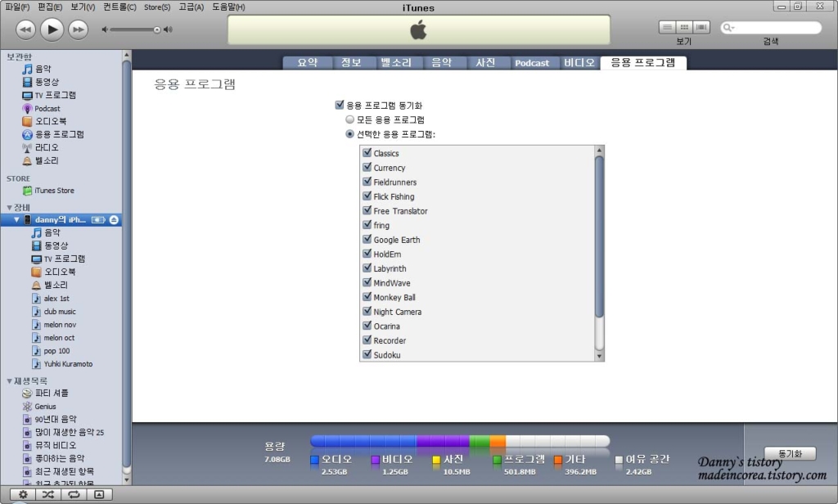Image resolution: width=838 pixels, height=504 pixels.
Task: Adjust the volume slider knob
Action: point(156,29)
